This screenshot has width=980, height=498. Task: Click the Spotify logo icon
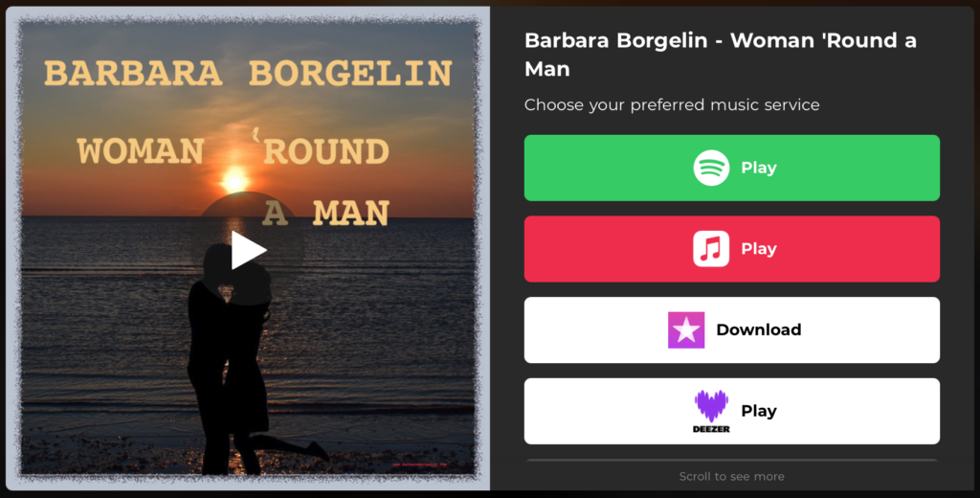tap(711, 168)
